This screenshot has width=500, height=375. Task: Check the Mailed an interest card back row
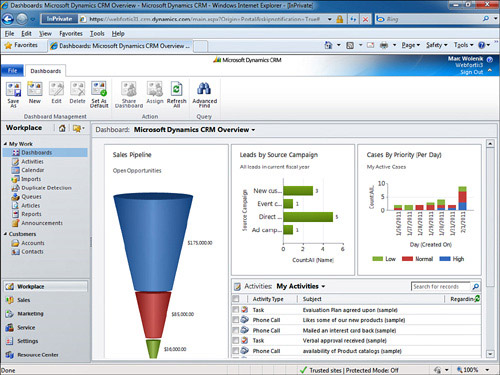click(x=236, y=330)
